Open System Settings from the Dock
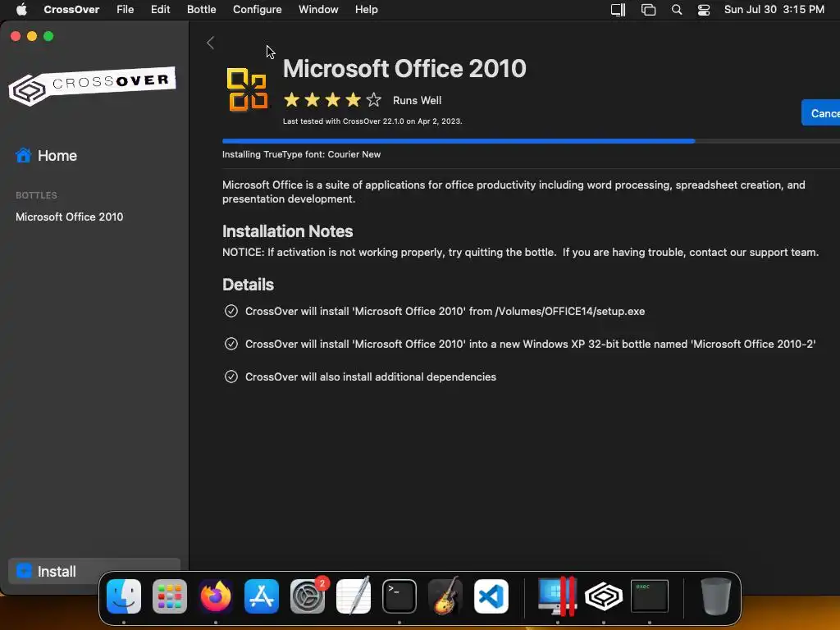This screenshot has width=840, height=630. point(308,596)
